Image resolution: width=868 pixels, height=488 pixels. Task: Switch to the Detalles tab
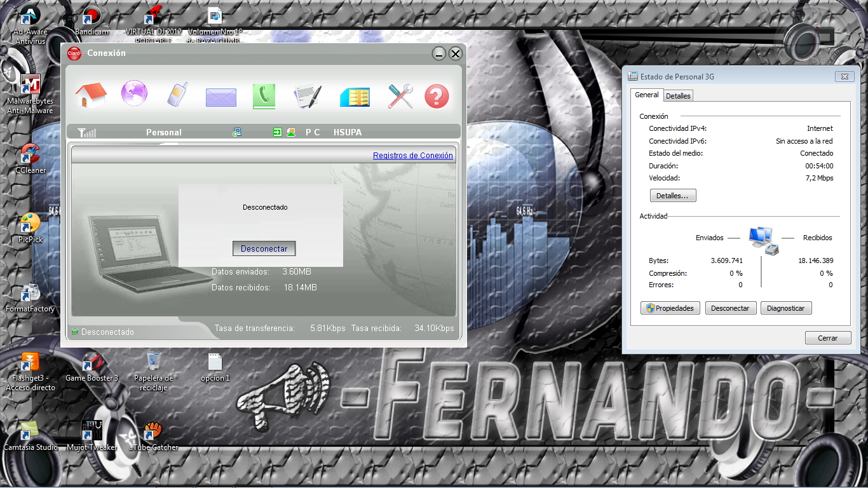coord(677,96)
